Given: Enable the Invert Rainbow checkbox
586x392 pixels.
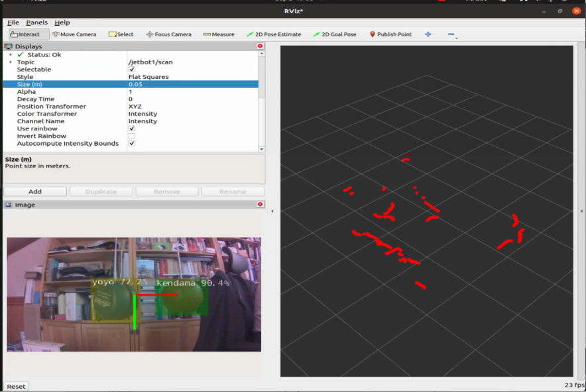Looking at the screenshot, I should (x=132, y=136).
